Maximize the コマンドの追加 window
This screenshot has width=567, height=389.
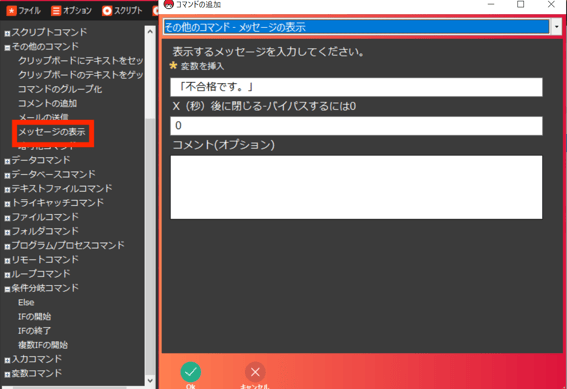point(520,4)
